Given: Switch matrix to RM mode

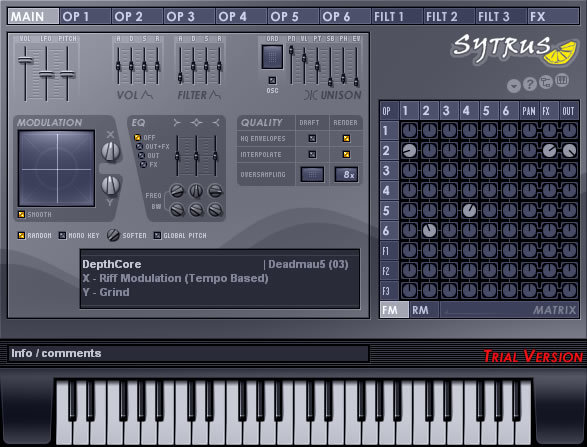Looking at the screenshot, I should (x=424, y=310).
